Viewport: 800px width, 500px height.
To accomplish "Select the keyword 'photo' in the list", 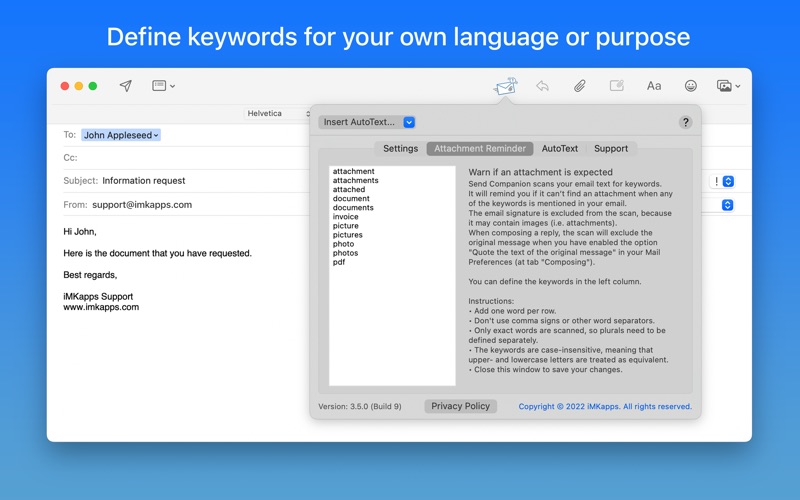I will coord(343,244).
